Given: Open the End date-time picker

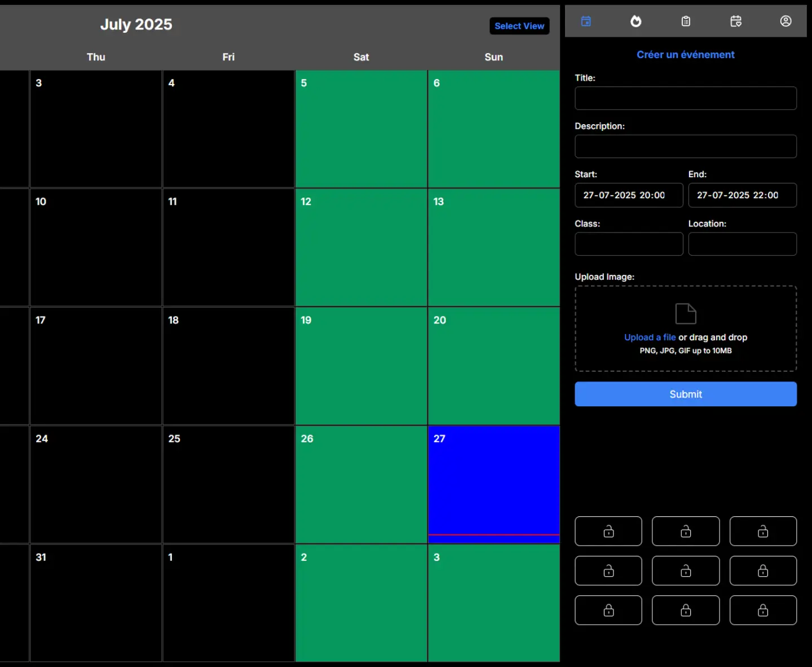Looking at the screenshot, I should click(742, 195).
